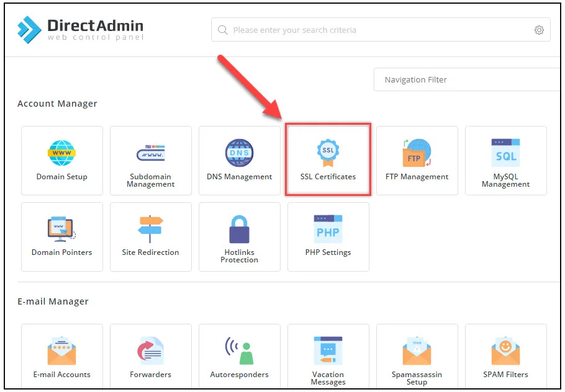Click the SPAM Filters label
Viewport: 565px width, 392px height.
click(x=505, y=375)
